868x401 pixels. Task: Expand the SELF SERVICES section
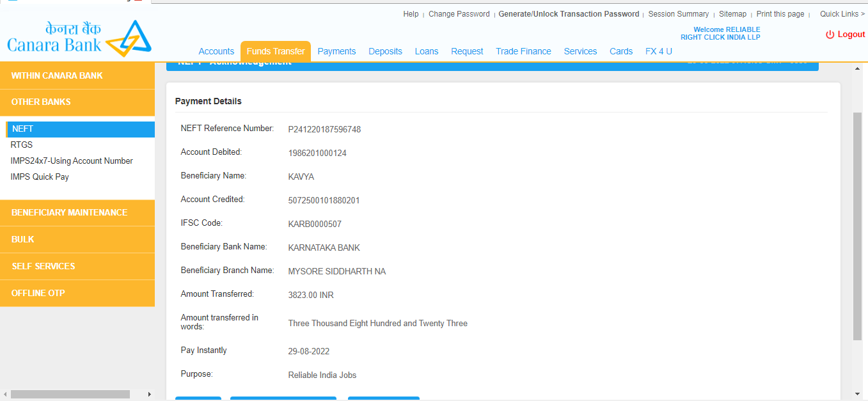[x=77, y=266]
